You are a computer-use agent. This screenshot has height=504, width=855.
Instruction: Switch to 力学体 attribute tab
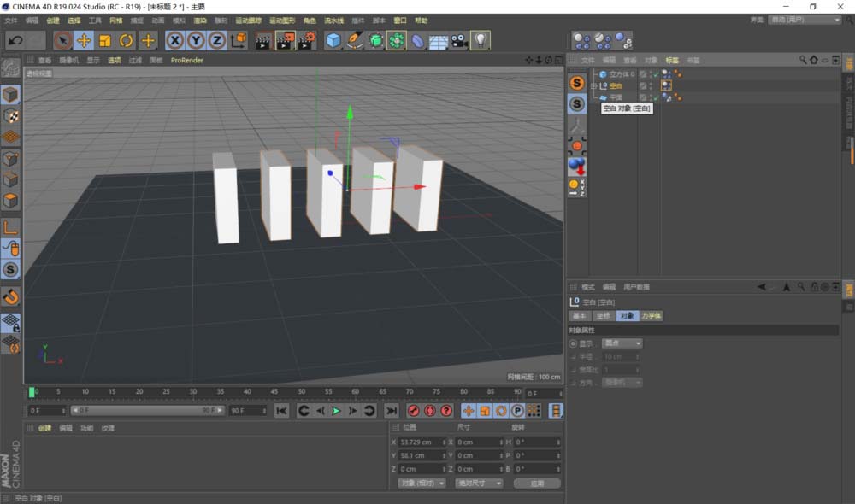click(x=651, y=316)
